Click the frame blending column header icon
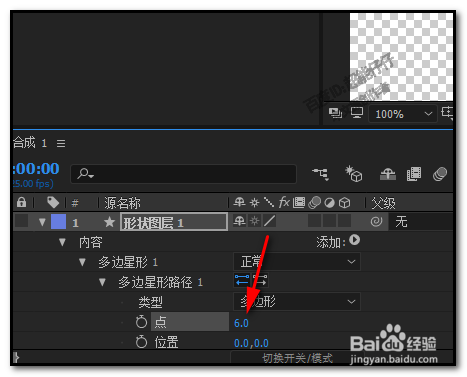This screenshot has width=467, height=377. (299, 202)
